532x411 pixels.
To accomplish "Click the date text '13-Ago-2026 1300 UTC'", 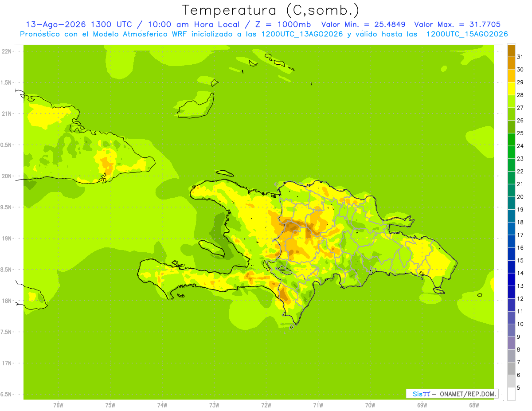I will click(x=79, y=24).
